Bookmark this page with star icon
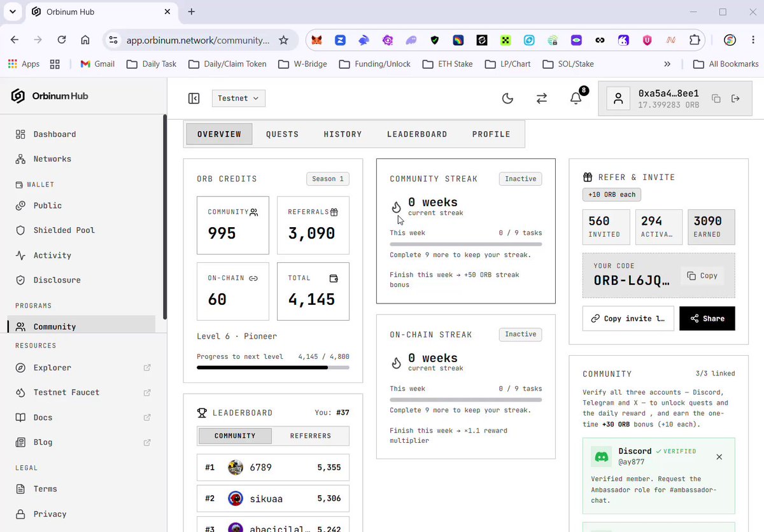764x532 pixels. 284,40
